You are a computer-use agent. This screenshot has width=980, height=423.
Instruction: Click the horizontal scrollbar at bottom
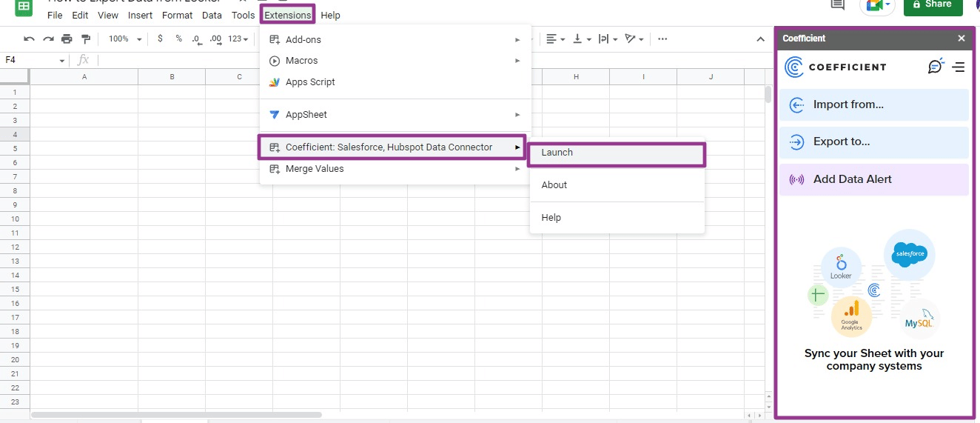(176, 415)
